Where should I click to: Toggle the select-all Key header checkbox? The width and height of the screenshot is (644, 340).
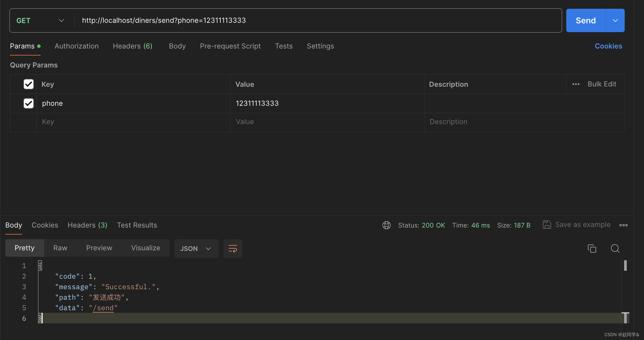[x=29, y=84]
